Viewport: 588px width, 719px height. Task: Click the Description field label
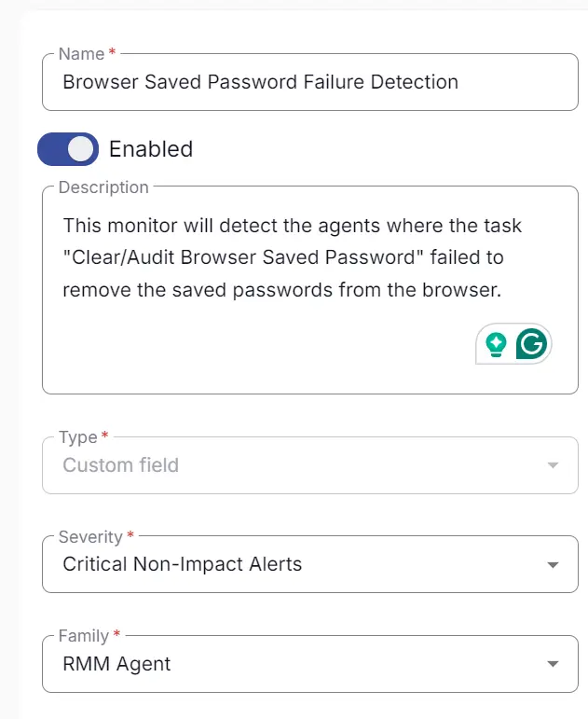pos(103,187)
